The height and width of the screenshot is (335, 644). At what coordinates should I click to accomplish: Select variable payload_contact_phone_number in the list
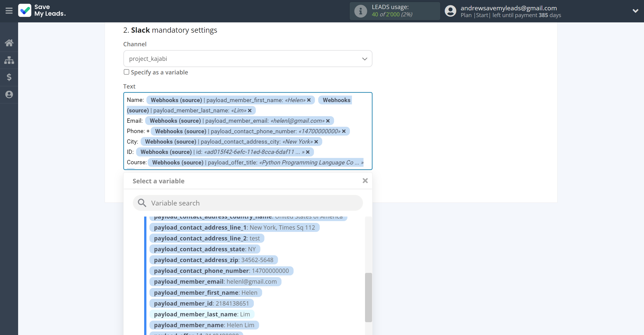[221, 271]
